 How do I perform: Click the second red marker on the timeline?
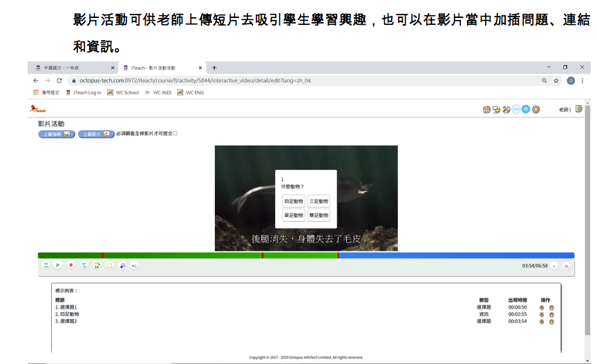[263, 256]
